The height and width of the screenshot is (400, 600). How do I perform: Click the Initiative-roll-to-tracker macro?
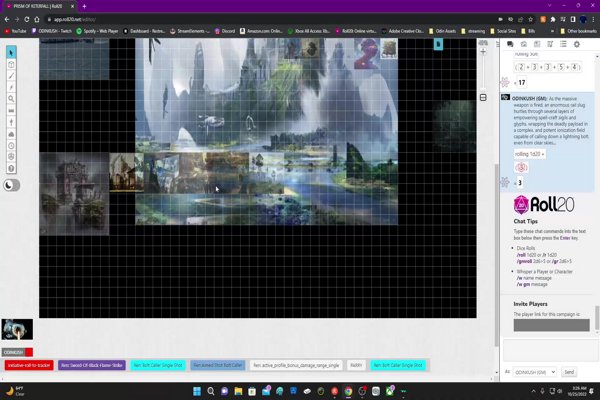[x=29, y=365]
